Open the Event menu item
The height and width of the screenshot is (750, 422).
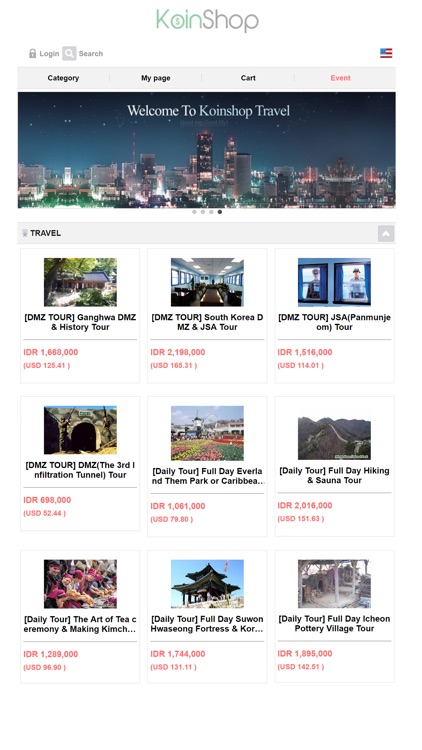point(340,78)
